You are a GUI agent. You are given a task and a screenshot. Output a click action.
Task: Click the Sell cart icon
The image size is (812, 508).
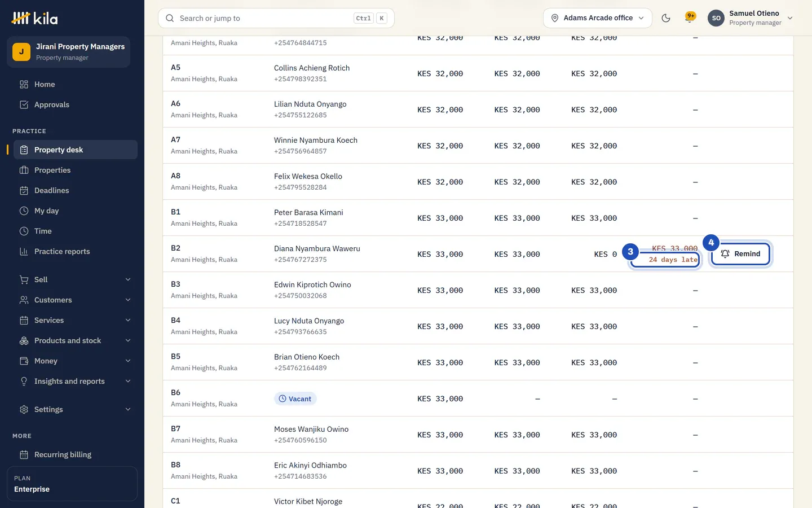point(24,280)
